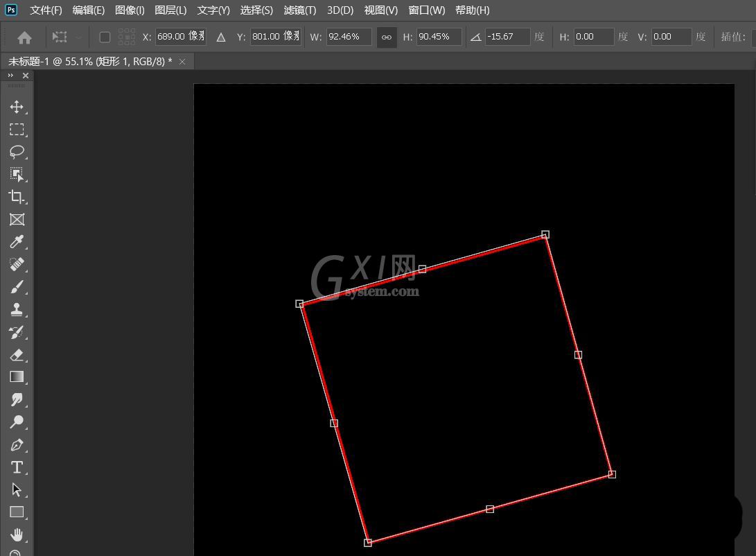Select the Clone Stamp tool
Image resolution: width=756 pixels, height=556 pixels.
pyautogui.click(x=17, y=309)
